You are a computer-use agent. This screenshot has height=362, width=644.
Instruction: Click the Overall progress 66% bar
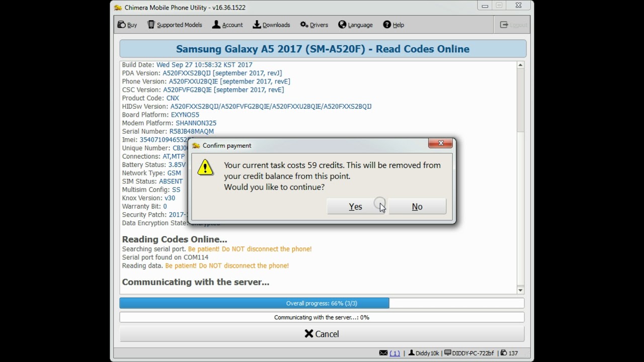(x=322, y=303)
